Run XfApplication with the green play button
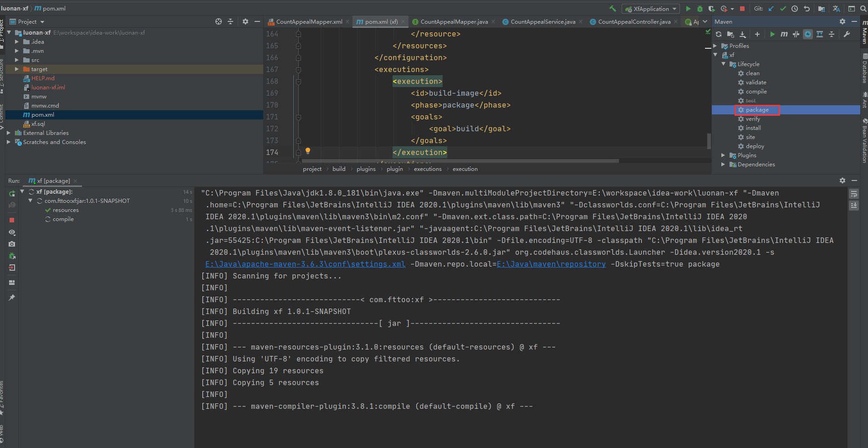Image resolution: width=868 pixels, height=448 pixels. click(688, 9)
